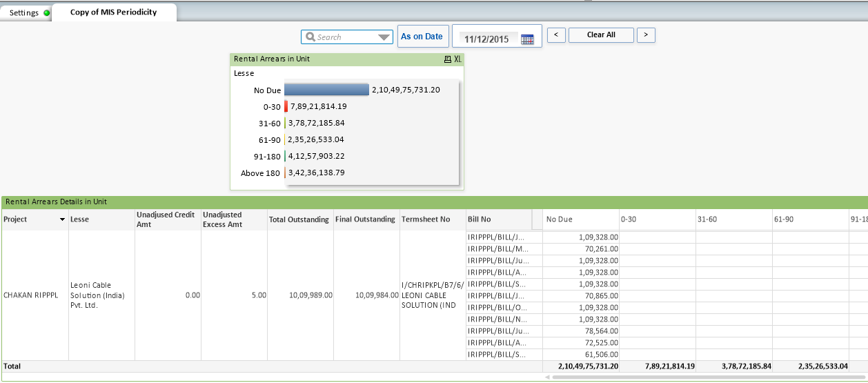The height and width of the screenshot is (383, 868).
Task: Open the search box dropdown arrow
Action: (x=384, y=37)
